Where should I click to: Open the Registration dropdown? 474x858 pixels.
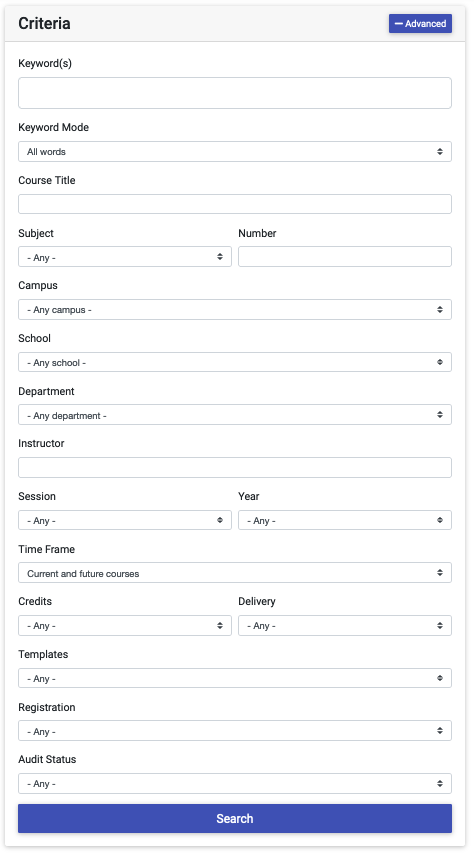[235, 731]
